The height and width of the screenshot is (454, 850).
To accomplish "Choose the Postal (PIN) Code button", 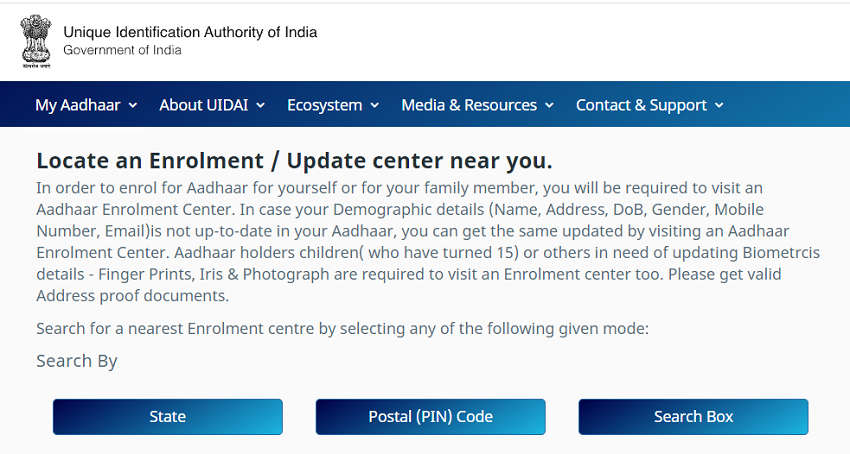I will click(x=430, y=417).
